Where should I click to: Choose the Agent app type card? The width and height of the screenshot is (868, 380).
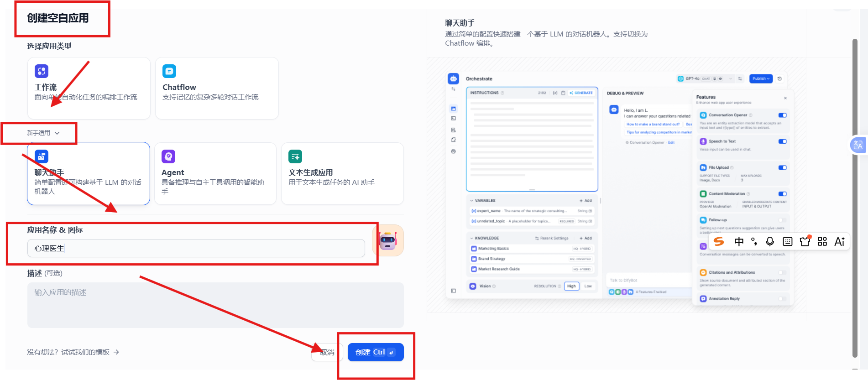click(215, 173)
